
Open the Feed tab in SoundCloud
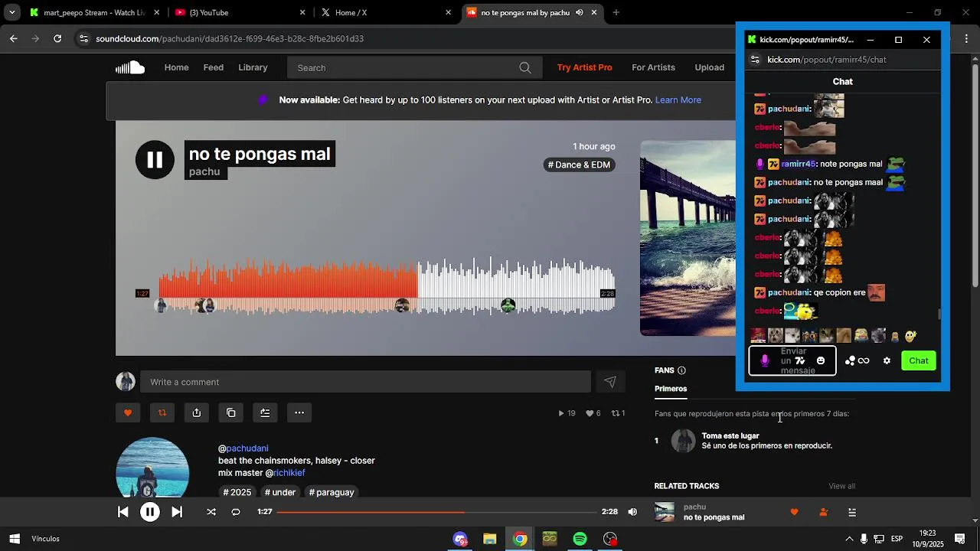(x=214, y=67)
